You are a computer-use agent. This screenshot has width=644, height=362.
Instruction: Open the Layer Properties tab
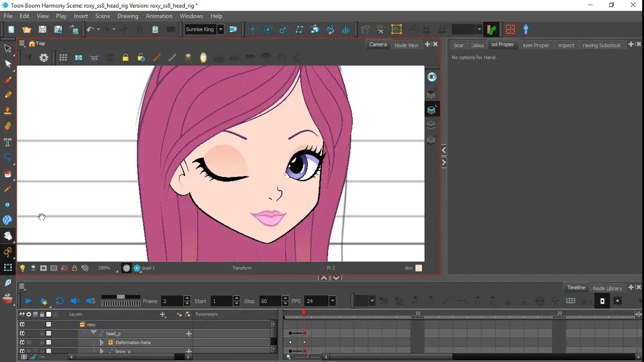(x=536, y=45)
